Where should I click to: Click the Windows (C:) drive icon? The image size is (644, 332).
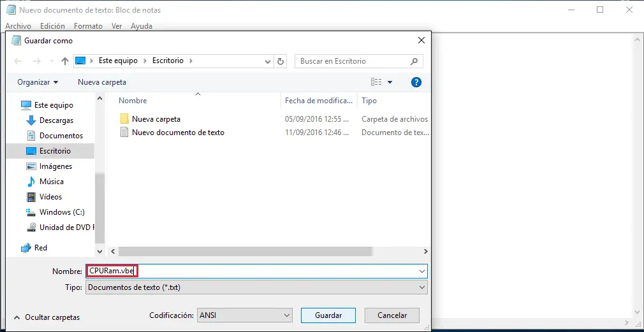31,212
